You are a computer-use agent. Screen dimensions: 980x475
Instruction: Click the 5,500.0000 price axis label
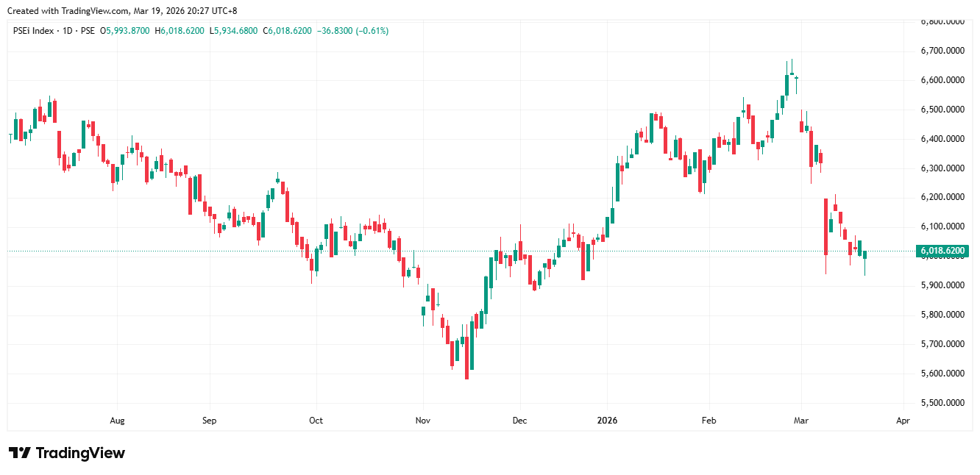tap(942, 403)
